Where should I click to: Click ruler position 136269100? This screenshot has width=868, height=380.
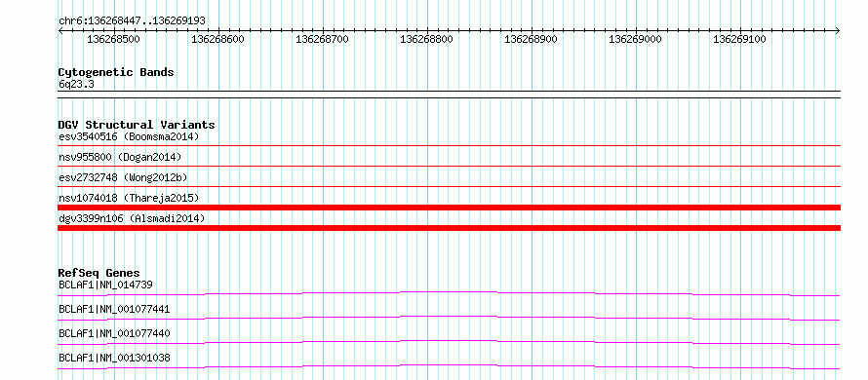pos(739,39)
